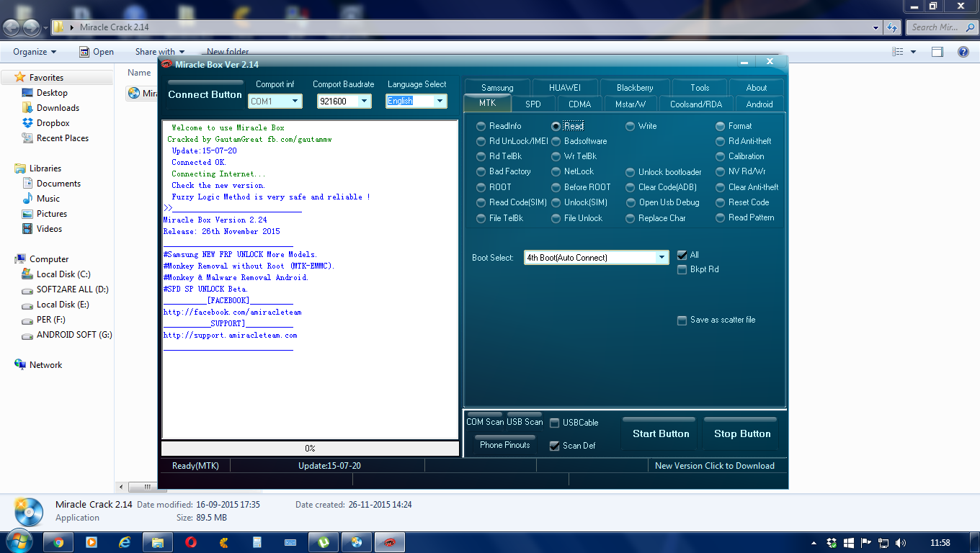Open the Comport Baudrate dropdown
The height and width of the screenshot is (553, 980).
(364, 102)
